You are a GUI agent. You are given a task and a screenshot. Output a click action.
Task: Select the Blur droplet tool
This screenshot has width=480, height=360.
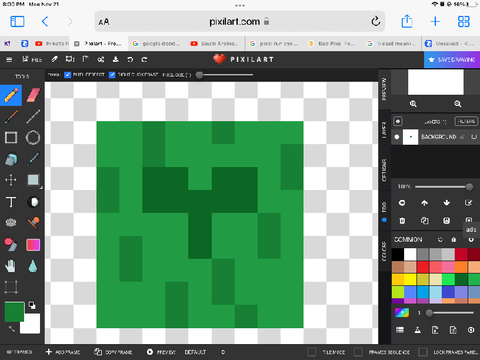pyautogui.click(x=33, y=266)
